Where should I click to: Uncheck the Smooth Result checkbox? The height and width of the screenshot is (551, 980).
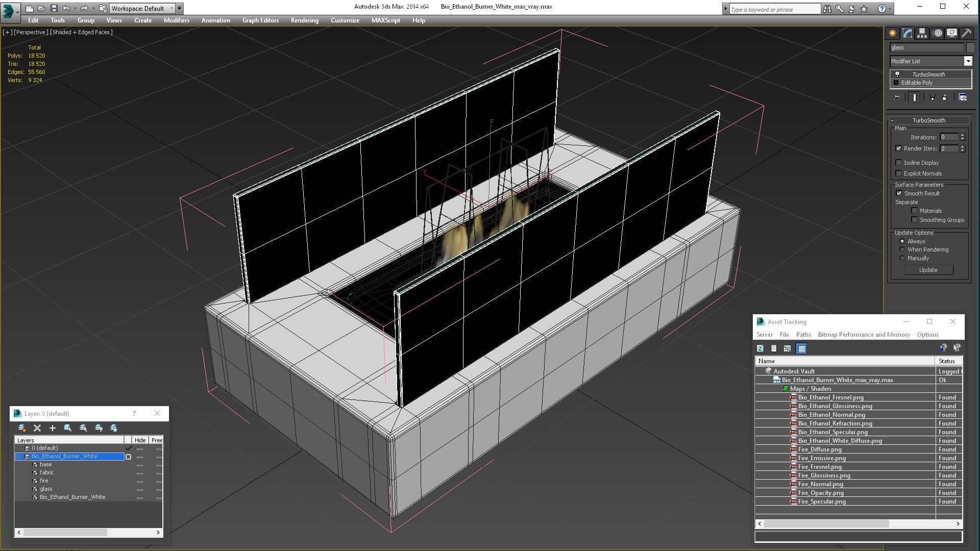pyautogui.click(x=899, y=193)
